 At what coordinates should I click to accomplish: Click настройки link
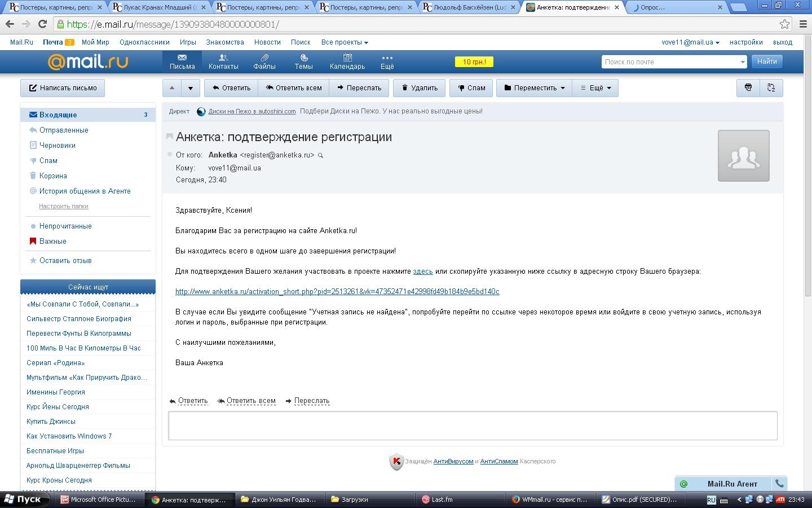pyautogui.click(x=746, y=42)
